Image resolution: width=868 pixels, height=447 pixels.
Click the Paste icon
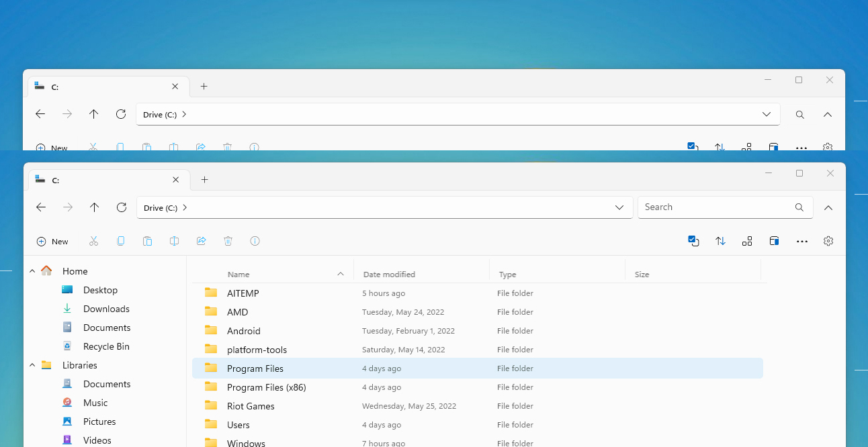[147, 241]
